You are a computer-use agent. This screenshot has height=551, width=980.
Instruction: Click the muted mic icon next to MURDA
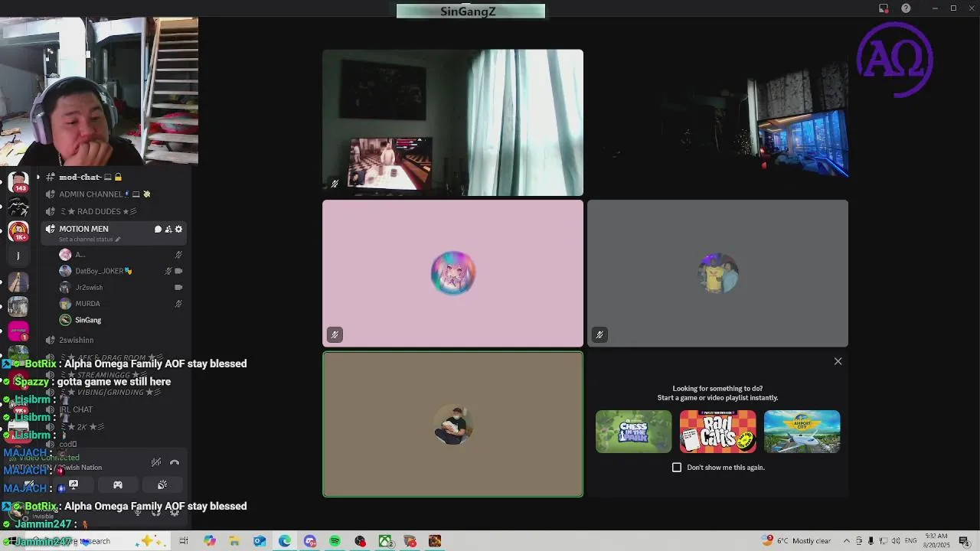(x=178, y=304)
